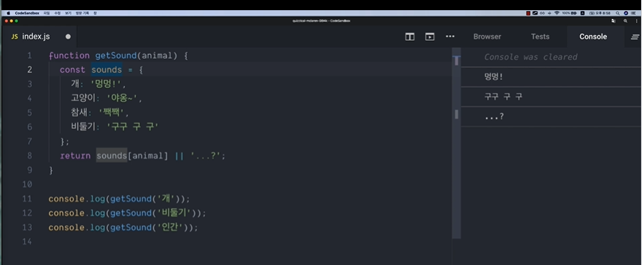644x265 pixels.
Task: Click the editor vertical scrollbar
Action: (x=457, y=143)
